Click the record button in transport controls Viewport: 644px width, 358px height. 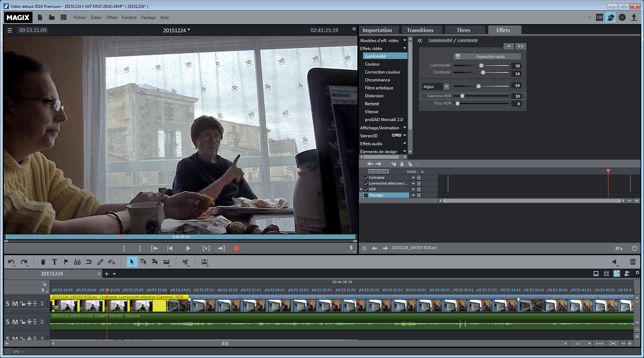237,248
